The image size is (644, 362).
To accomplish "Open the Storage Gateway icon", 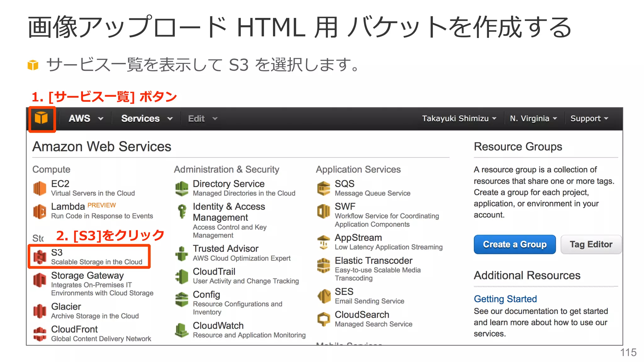I will click(x=40, y=280).
